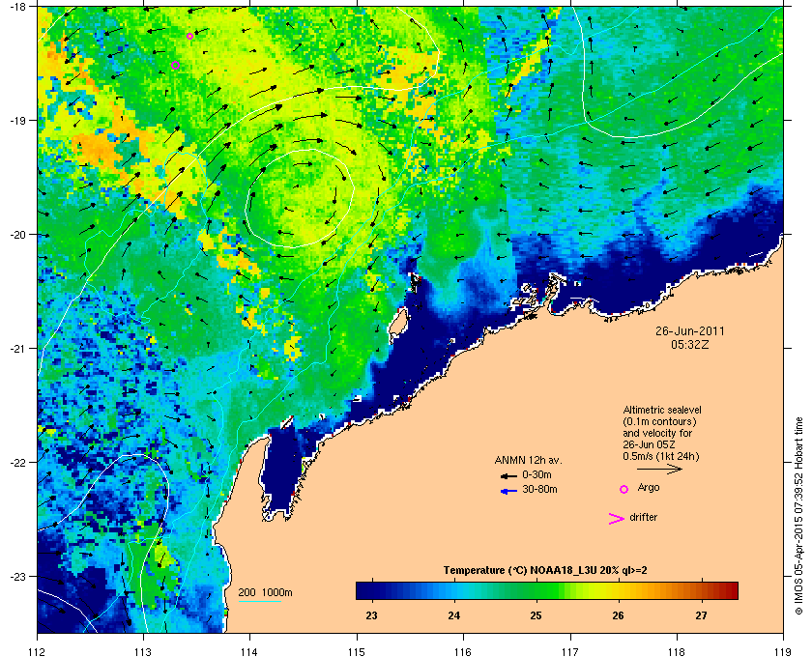This screenshot has height=657, width=812.
Task: Click the Temperature NOAA18_L3U colorbar title
Action: click(545, 571)
